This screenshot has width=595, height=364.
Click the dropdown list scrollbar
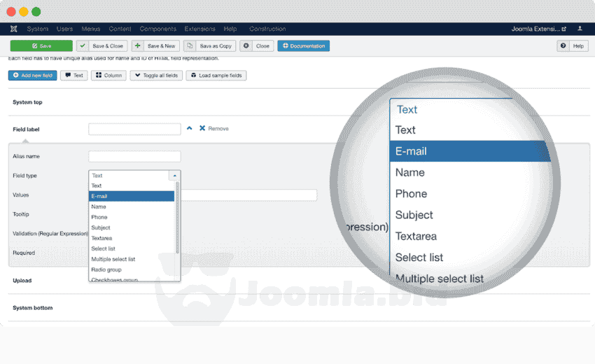pos(178,217)
